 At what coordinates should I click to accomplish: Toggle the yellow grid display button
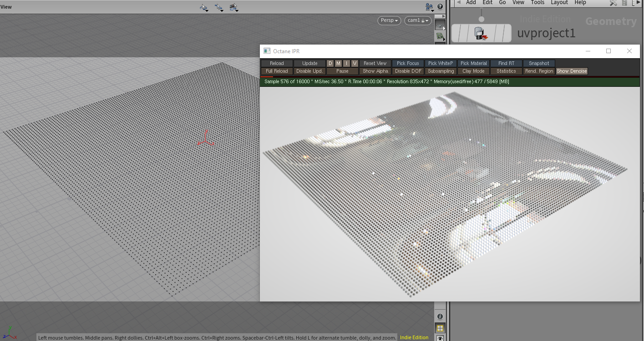440,328
